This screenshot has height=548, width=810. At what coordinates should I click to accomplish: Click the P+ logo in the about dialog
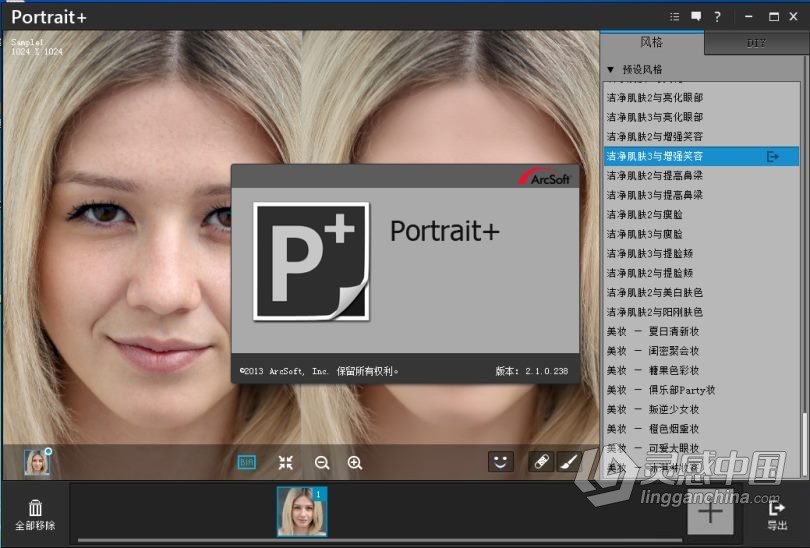[311, 261]
